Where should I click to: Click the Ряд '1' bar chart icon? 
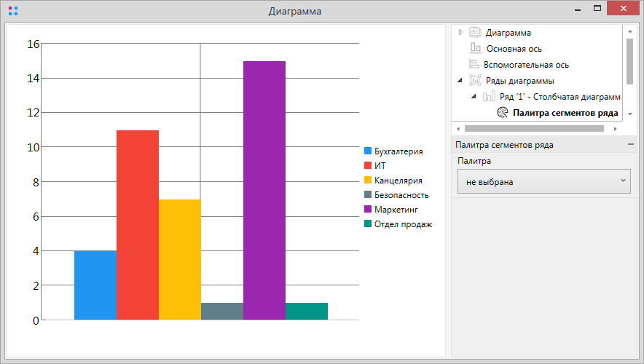tap(489, 97)
